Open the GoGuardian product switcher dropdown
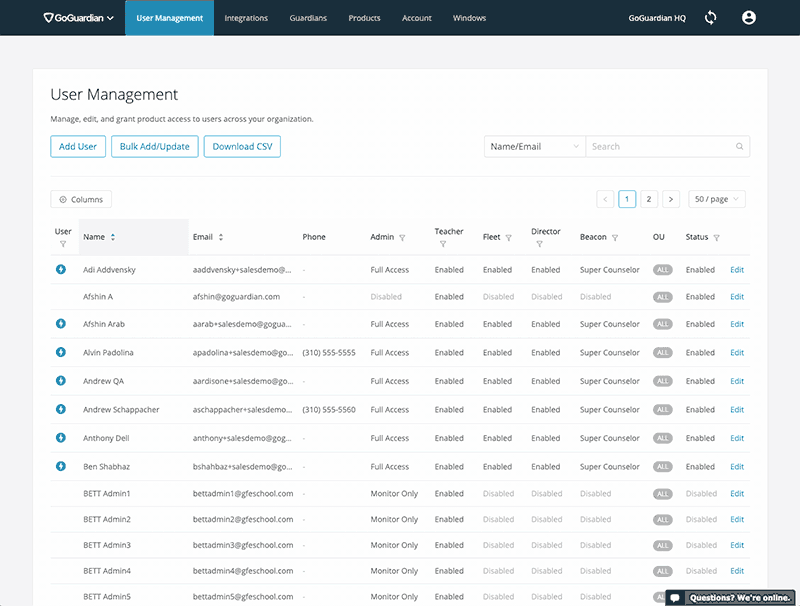 click(x=79, y=18)
